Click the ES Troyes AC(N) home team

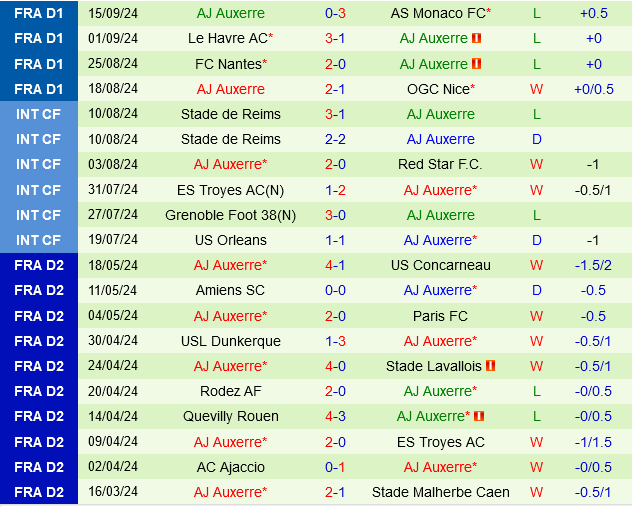(x=230, y=190)
